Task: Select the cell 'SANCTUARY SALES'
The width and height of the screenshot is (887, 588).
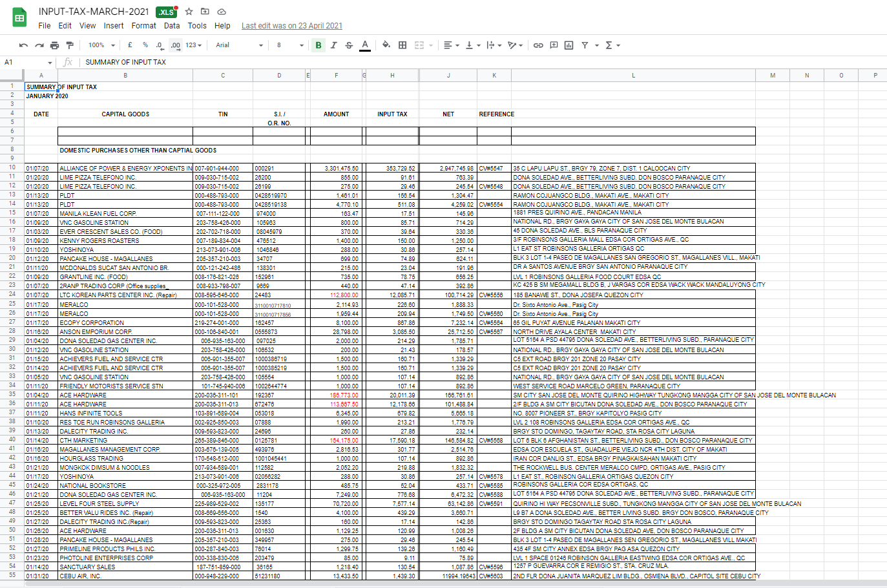Action: tap(125, 567)
